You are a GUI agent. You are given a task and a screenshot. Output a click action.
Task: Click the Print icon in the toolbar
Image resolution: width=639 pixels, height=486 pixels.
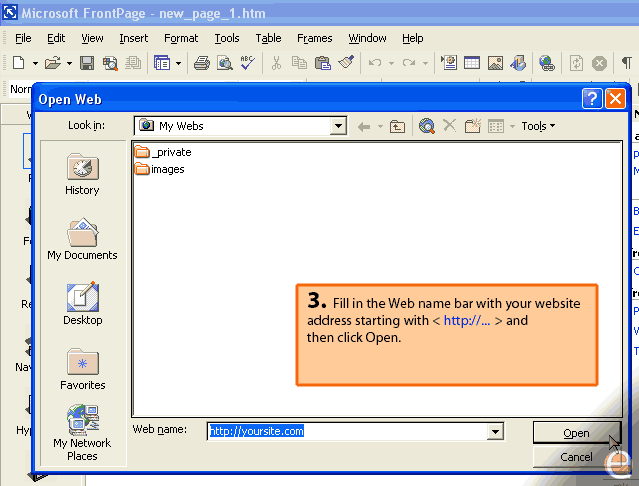[201, 63]
